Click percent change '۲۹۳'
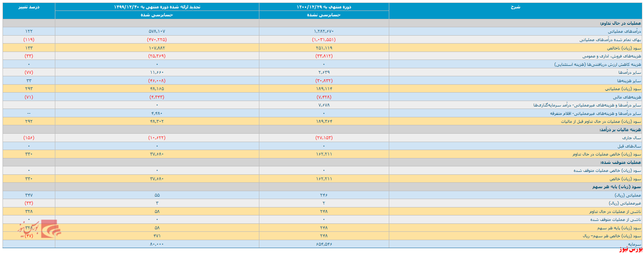644x254 pixels. coord(29,88)
